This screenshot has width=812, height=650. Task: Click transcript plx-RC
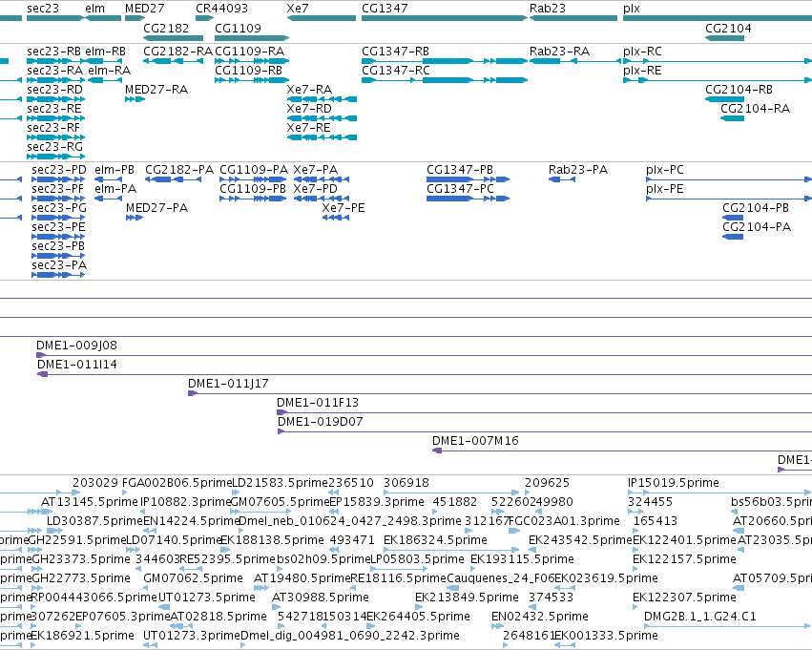click(x=642, y=52)
